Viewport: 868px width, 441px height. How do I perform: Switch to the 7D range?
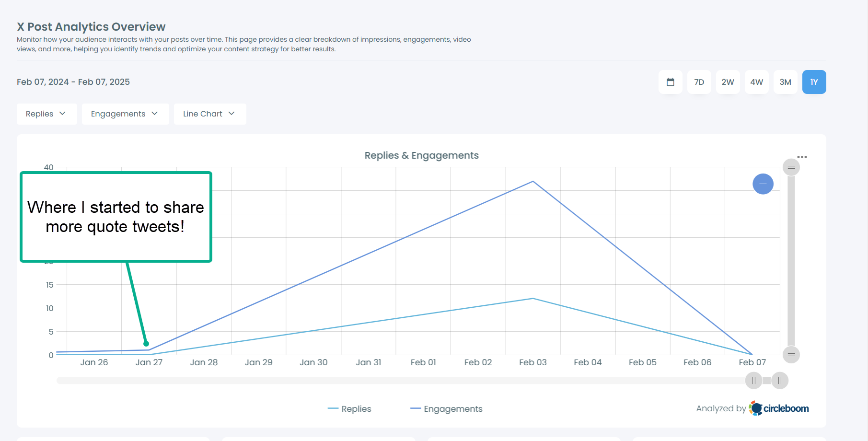pos(699,82)
